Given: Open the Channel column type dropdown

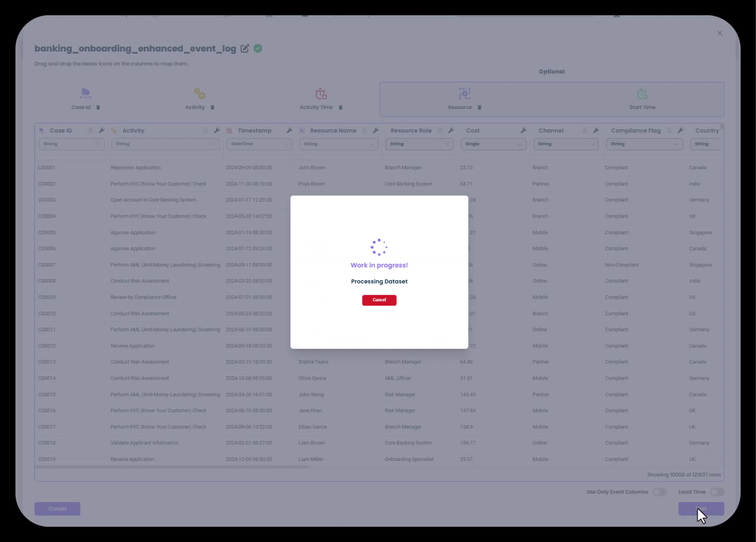Looking at the screenshot, I should coord(565,144).
